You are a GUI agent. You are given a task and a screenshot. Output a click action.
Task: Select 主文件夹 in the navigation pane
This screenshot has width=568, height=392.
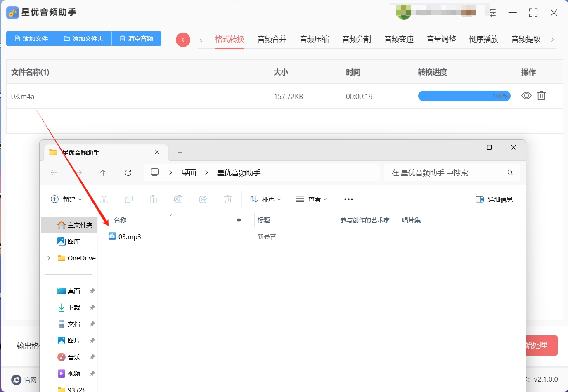point(69,225)
